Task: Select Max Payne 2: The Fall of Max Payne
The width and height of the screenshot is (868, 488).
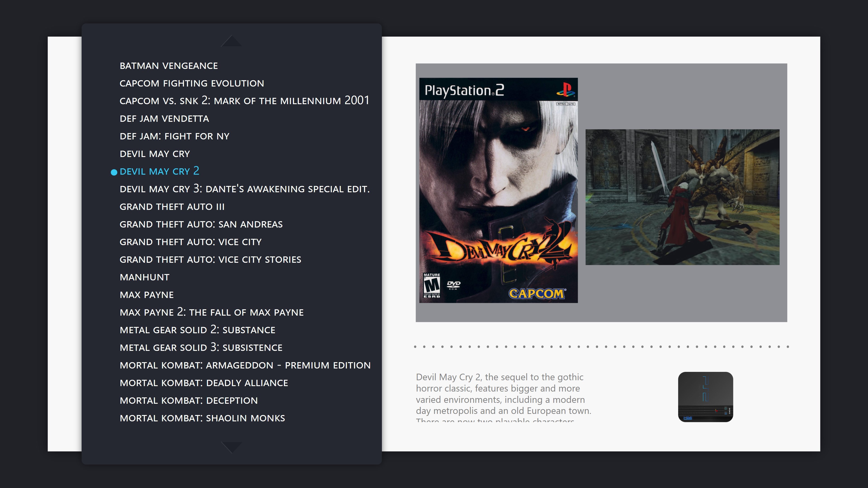Action: pyautogui.click(x=212, y=312)
